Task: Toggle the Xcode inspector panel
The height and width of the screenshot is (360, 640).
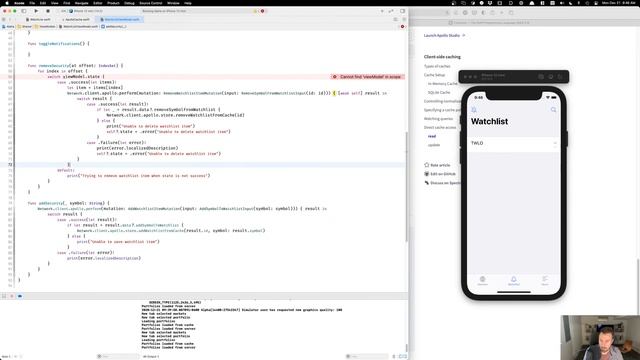Action: (402, 11)
